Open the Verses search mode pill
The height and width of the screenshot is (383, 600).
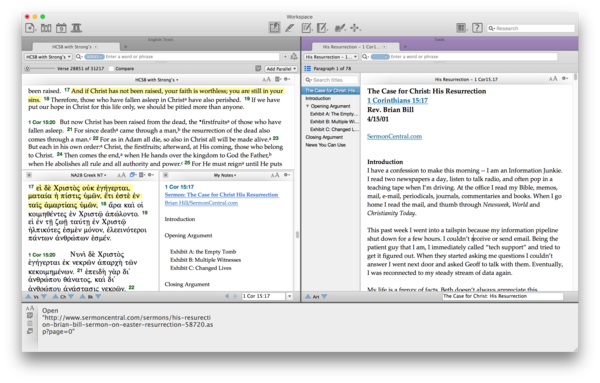pyautogui.click(x=95, y=57)
